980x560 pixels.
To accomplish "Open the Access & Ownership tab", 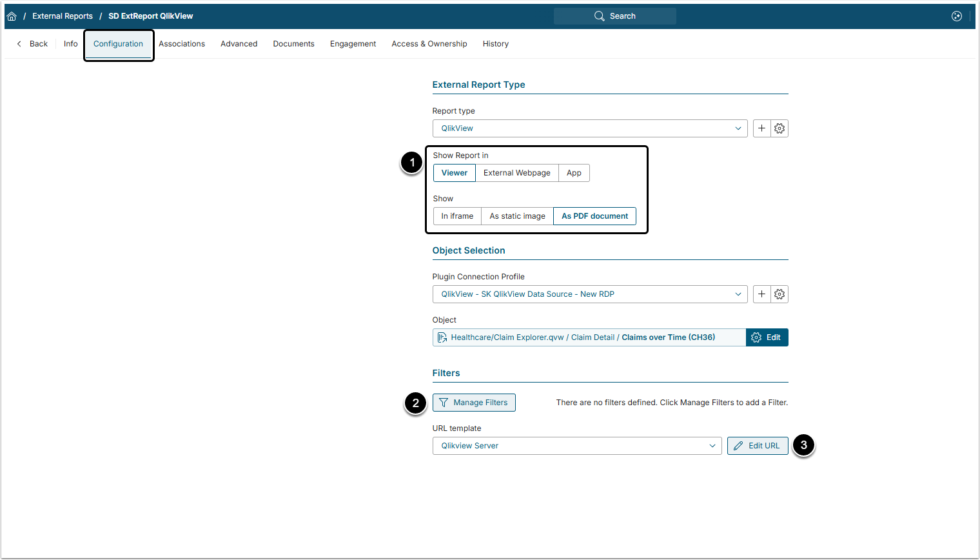I will 429,44.
